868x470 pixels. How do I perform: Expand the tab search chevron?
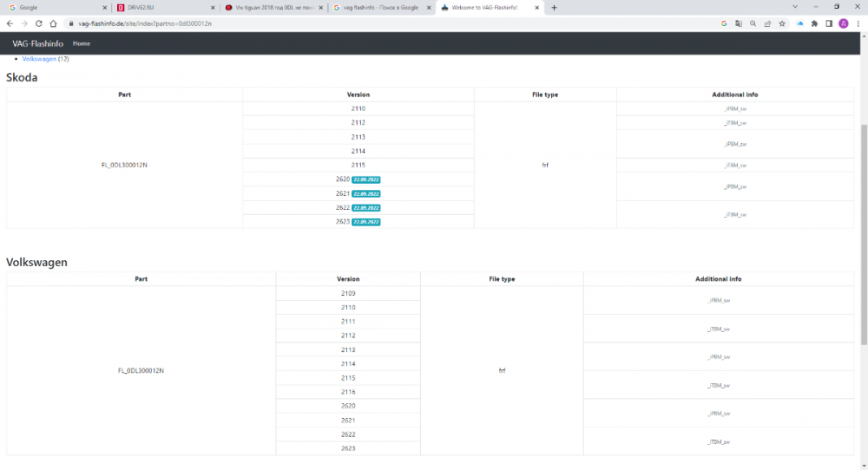coord(795,7)
